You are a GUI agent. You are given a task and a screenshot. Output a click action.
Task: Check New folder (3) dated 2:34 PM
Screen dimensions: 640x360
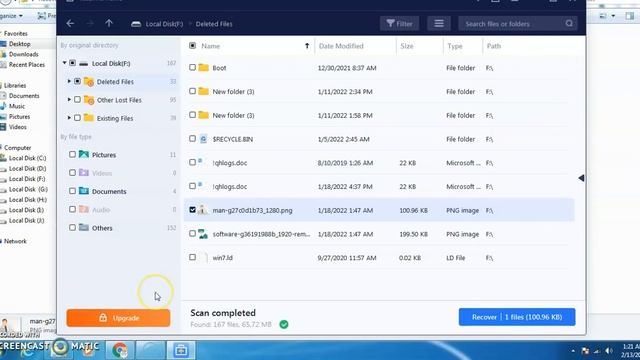(x=192, y=91)
